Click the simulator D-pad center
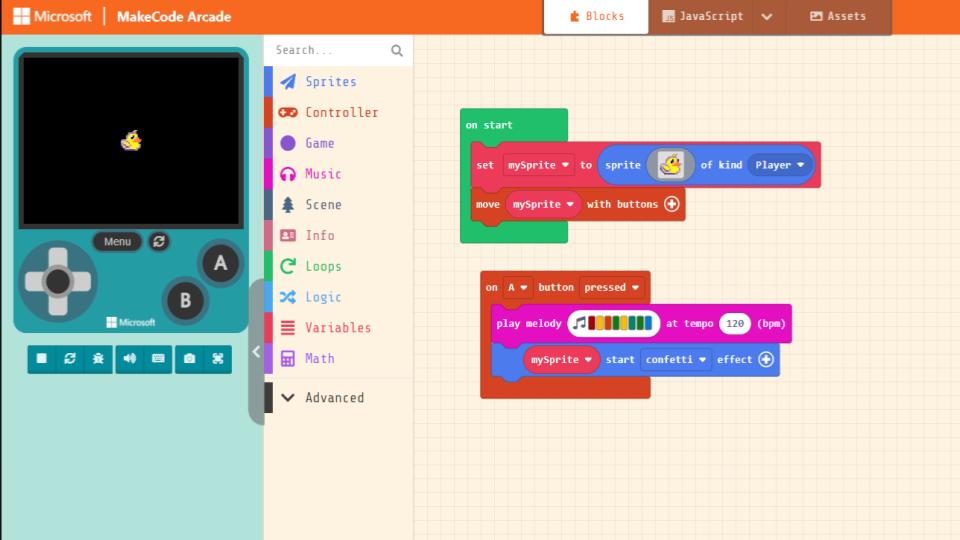 point(58,282)
